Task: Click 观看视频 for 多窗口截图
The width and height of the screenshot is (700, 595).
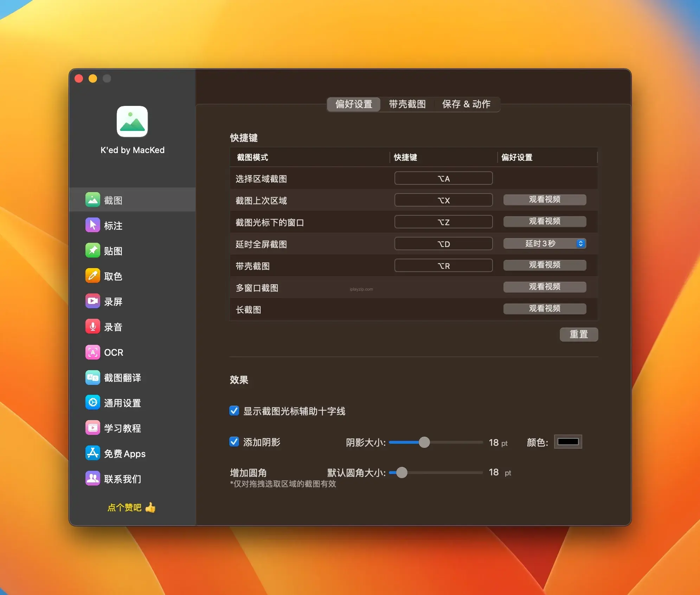Action: [545, 287]
